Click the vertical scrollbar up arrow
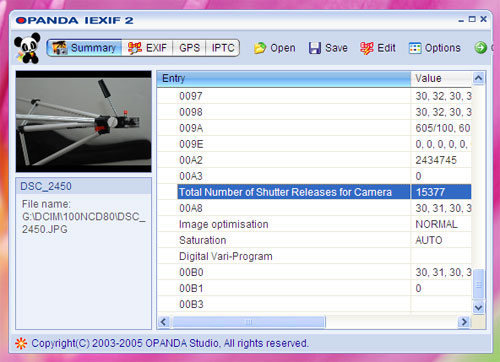The height and width of the screenshot is (362, 500). 478,78
